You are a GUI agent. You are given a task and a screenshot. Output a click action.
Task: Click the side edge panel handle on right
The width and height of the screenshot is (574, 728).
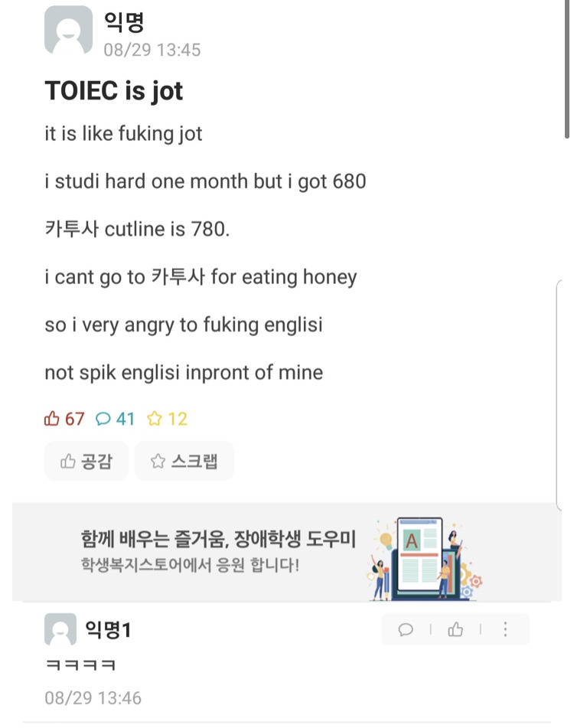coord(559,395)
